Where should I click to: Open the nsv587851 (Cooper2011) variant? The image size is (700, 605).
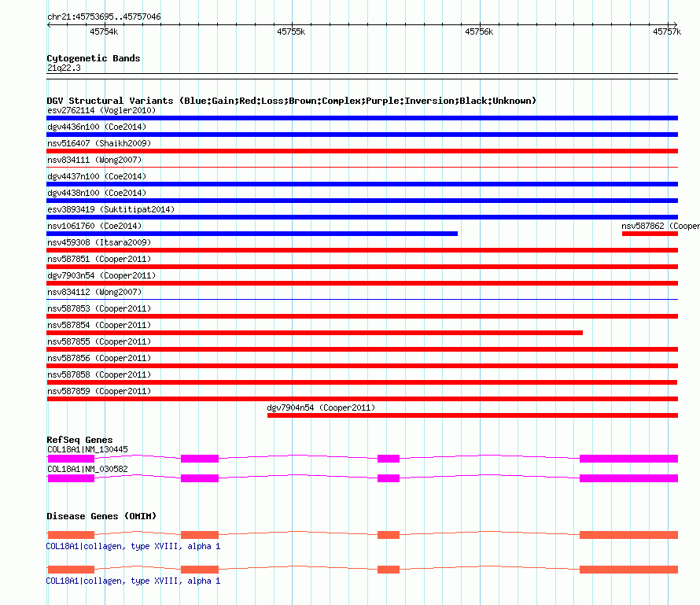(362, 267)
